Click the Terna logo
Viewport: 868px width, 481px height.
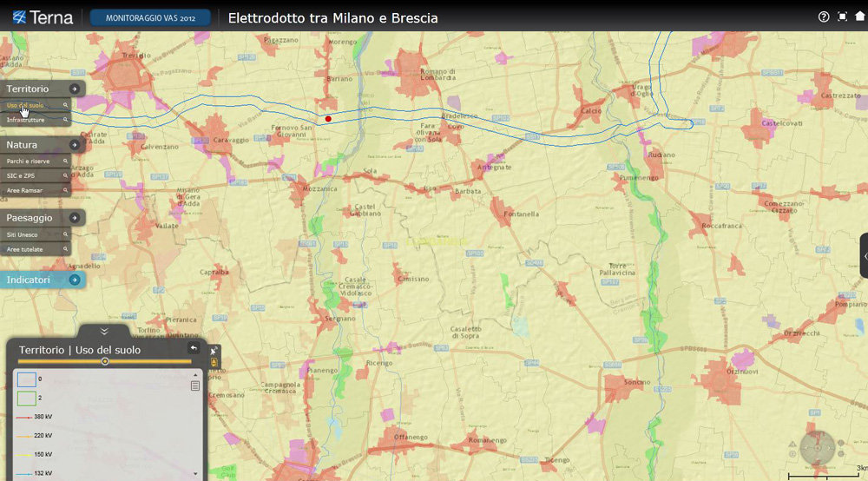pyautogui.click(x=43, y=17)
